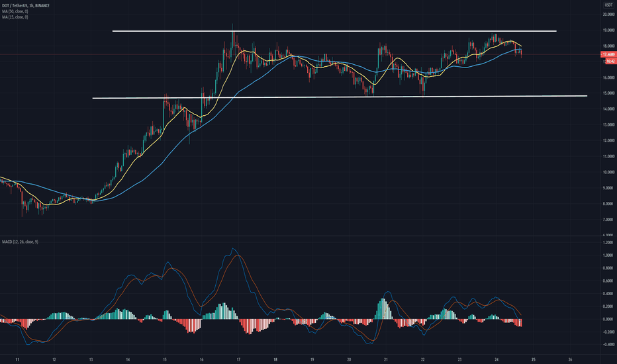The width and height of the screenshot is (617, 364).
Task: Click the 0.2000 MACD scale label
Action: point(608,306)
